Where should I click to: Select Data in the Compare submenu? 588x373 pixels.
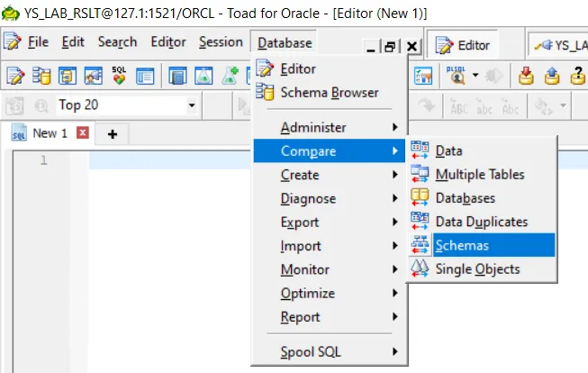(x=482, y=150)
